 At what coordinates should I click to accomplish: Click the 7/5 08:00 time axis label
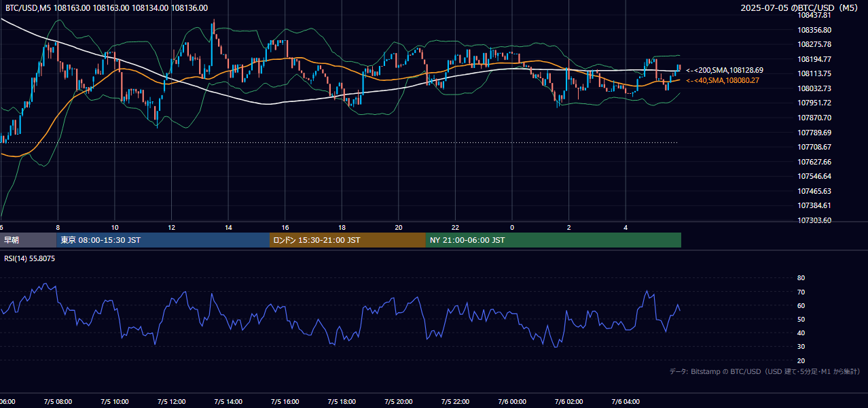click(58, 402)
